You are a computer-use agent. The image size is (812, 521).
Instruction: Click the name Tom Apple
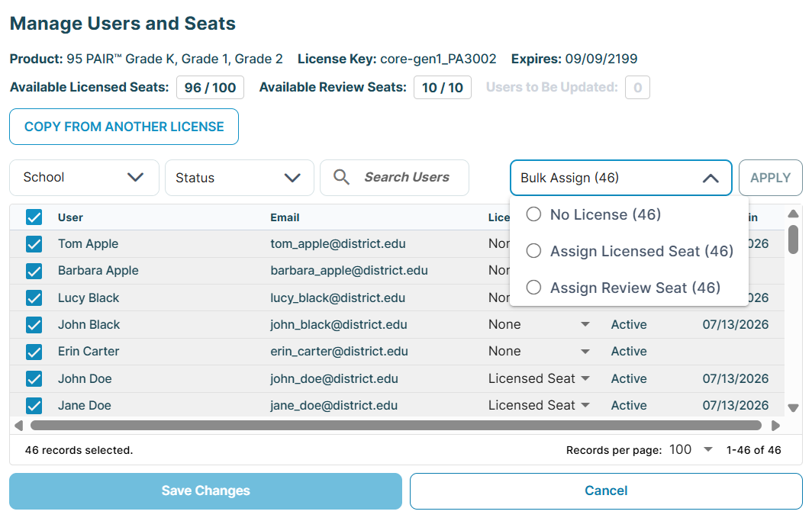click(88, 243)
